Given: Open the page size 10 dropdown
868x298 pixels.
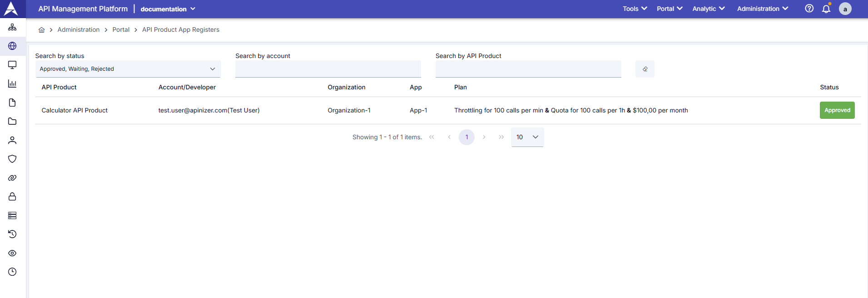Looking at the screenshot, I should (x=527, y=137).
